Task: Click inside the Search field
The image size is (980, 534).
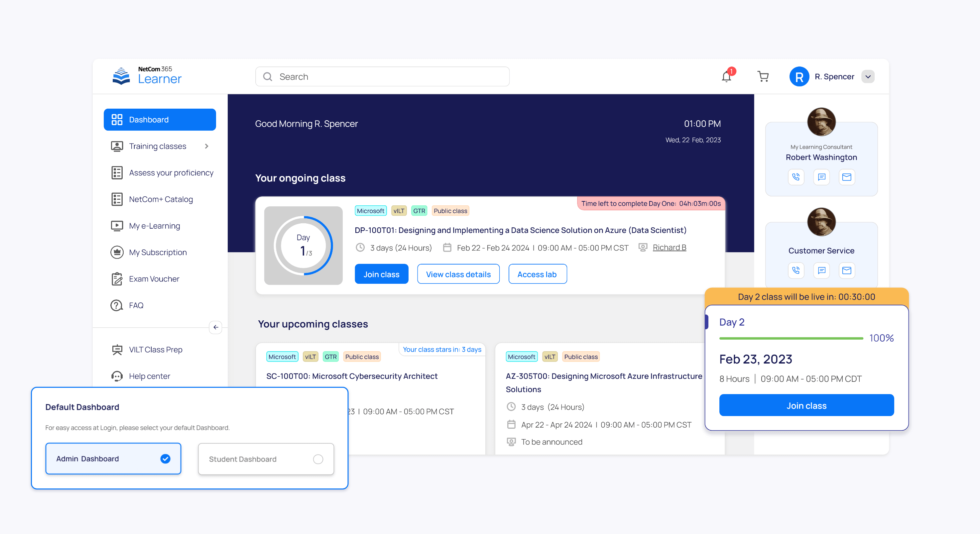Action: coord(382,76)
